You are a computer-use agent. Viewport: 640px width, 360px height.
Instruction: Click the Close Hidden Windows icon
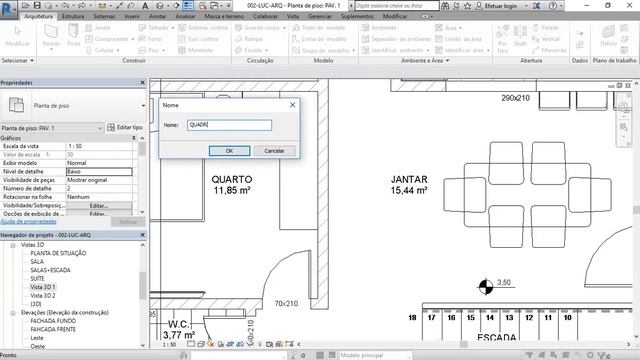tap(203, 6)
